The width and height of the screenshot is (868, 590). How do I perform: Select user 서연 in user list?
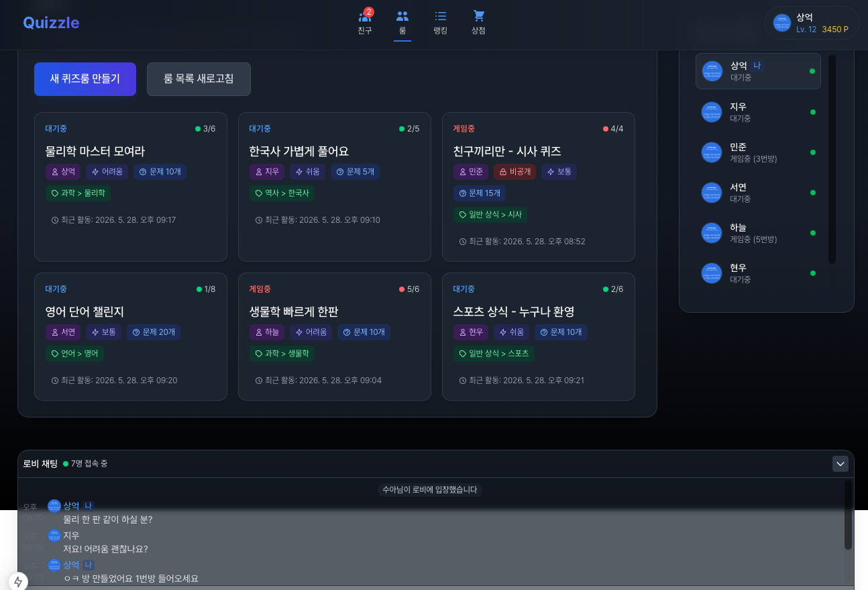tap(758, 193)
